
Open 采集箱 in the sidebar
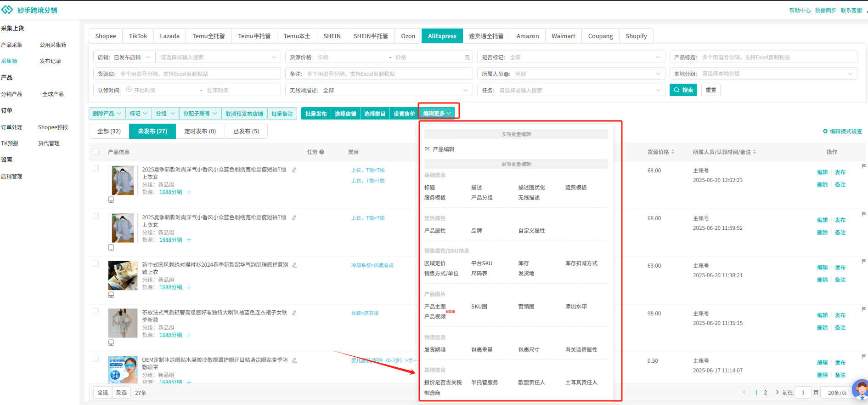[x=9, y=61]
